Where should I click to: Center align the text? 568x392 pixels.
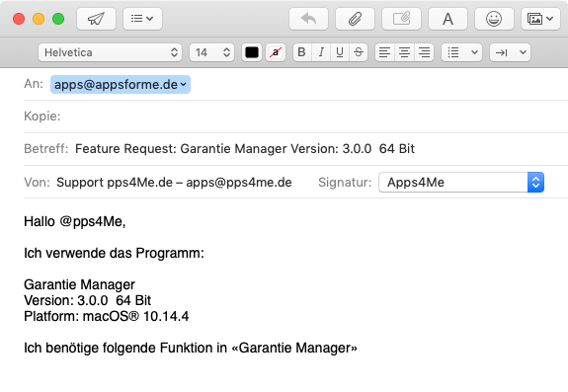point(404,52)
